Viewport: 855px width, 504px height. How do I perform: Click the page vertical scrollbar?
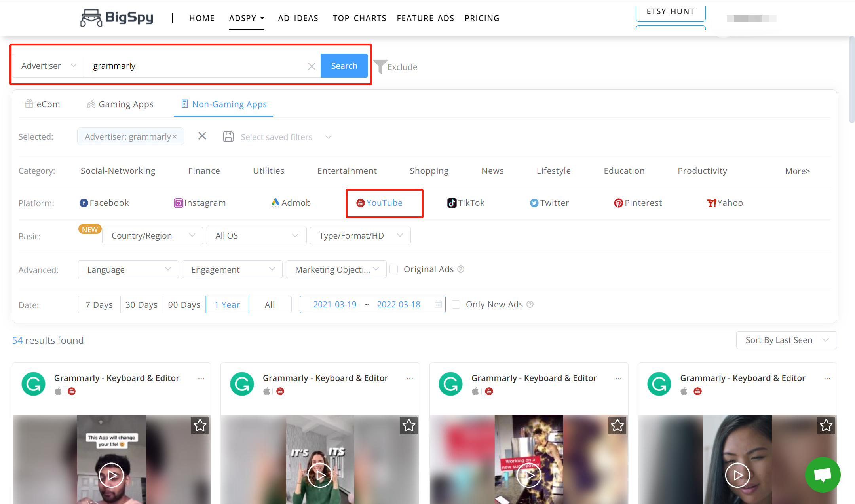852,79
